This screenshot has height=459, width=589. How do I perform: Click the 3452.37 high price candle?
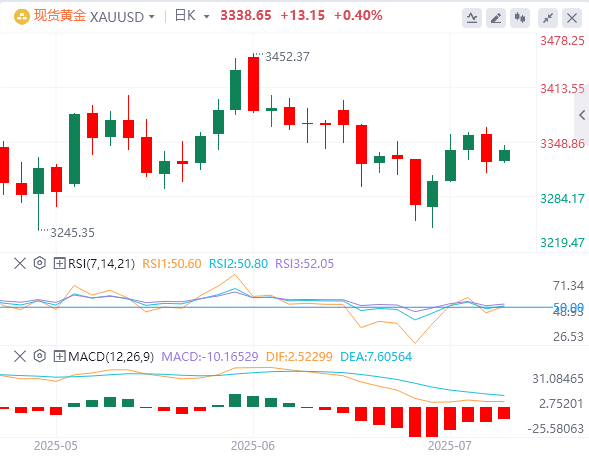(x=254, y=83)
